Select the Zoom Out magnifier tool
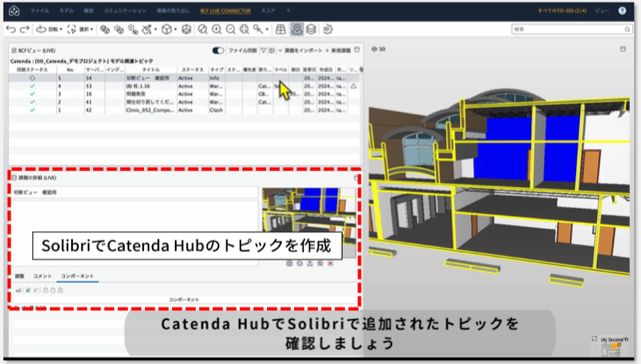This screenshot has height=364, width=641. pyautogui.click(x=230, y=29)
